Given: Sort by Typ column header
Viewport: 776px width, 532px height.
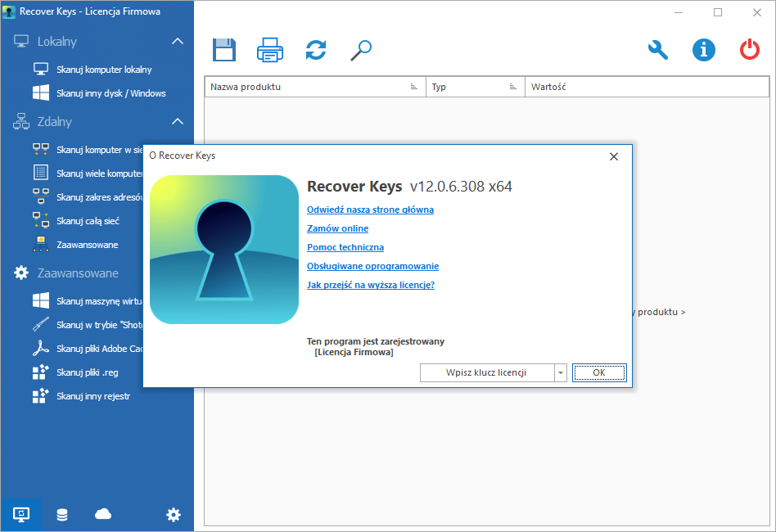Looking at the screenshot, I should (475, 87).
